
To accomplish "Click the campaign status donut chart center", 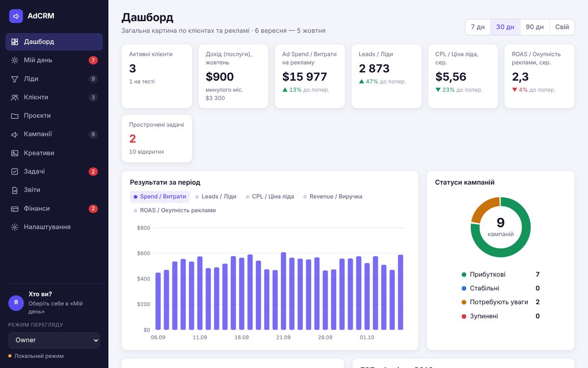I will coord(500,227).
